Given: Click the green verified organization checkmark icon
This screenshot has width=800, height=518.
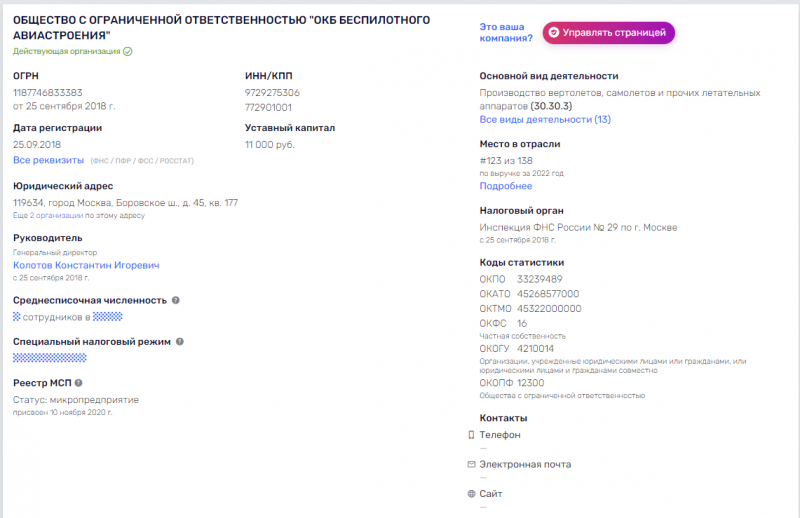Looking at the screenshot, I should pos(128,52).
